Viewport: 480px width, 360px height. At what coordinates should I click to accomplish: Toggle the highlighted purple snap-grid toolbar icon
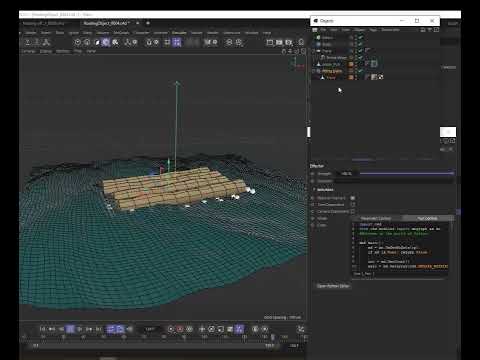pyautogui.click(x=177, y=42)
